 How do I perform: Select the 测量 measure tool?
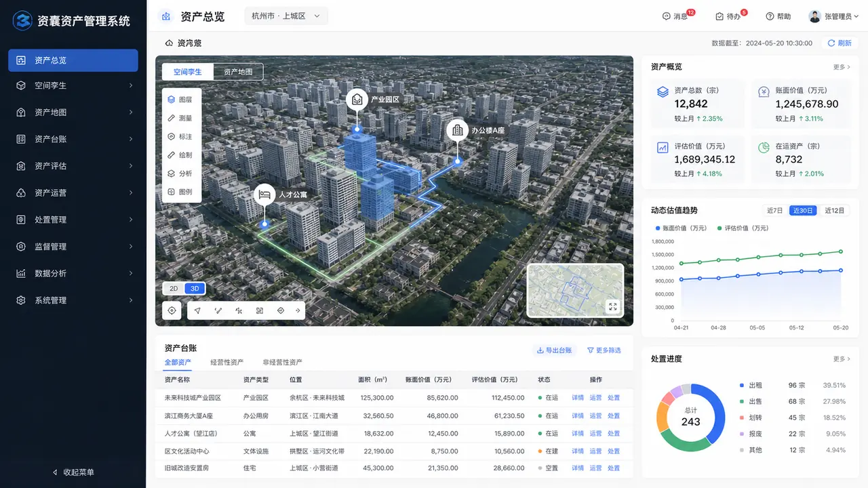(181, 118)
